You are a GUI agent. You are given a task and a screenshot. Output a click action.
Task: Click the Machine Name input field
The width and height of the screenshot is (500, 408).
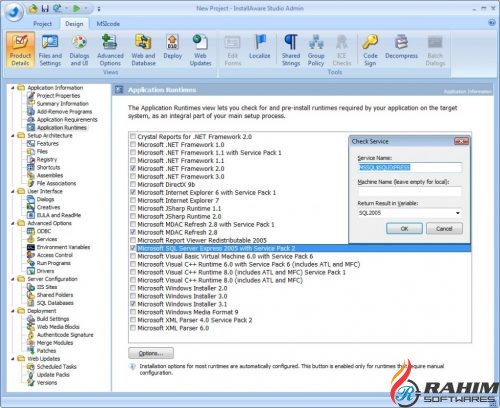tap(410, 191)
